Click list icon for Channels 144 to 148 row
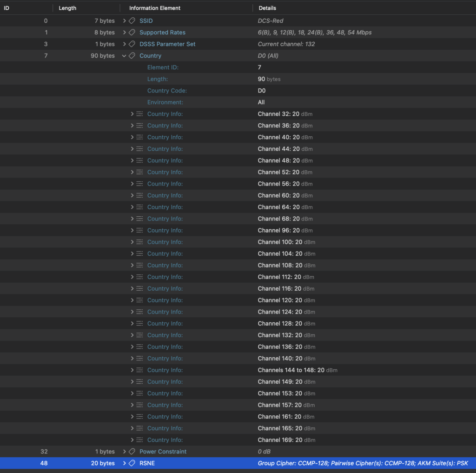The height and width of the screenshot is (473, 476). (x=139, y=370)
